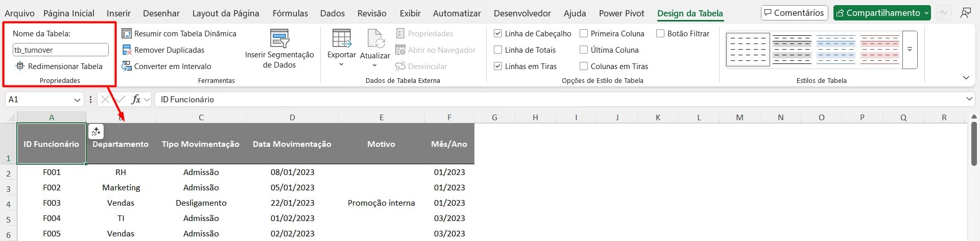Click Converter em Intervalo icon
The height and width of the screenshot is (241, 980).
click(x=126, y=67)
